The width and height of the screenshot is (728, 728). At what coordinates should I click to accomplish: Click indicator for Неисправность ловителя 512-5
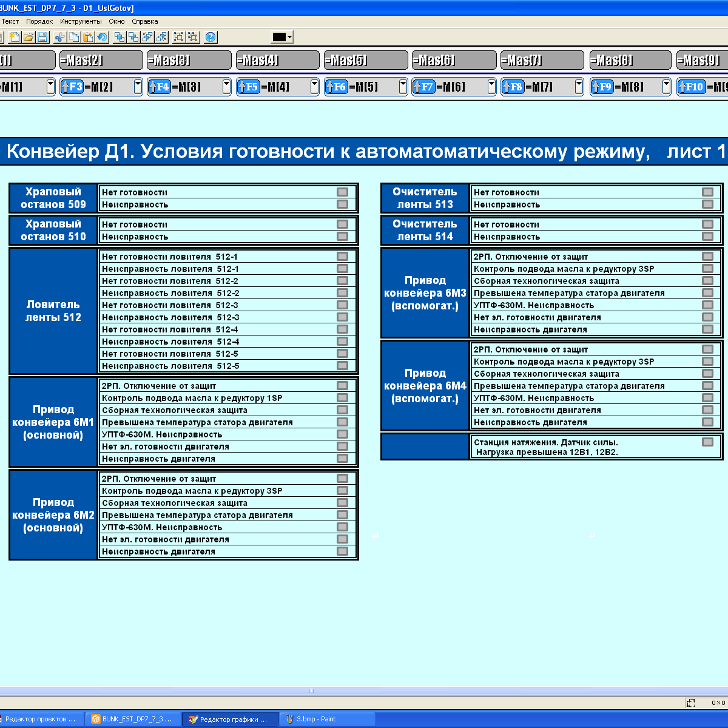(343, 365)
